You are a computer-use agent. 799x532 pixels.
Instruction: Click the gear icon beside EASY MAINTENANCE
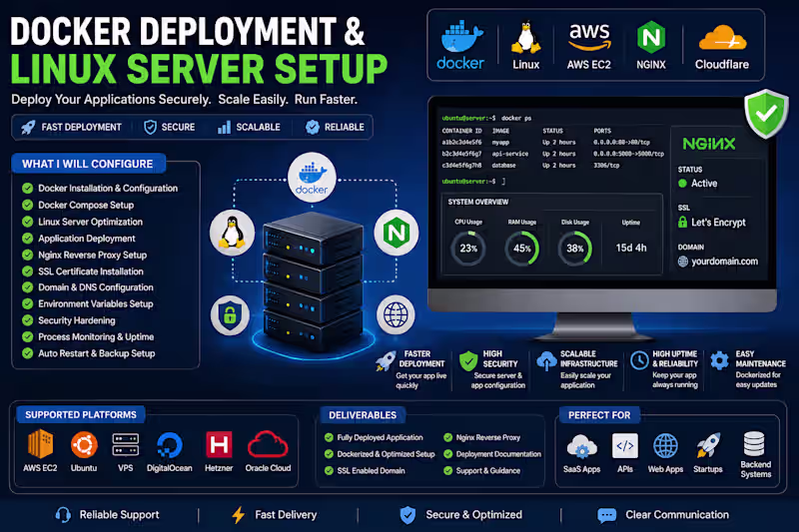[719, 360]
